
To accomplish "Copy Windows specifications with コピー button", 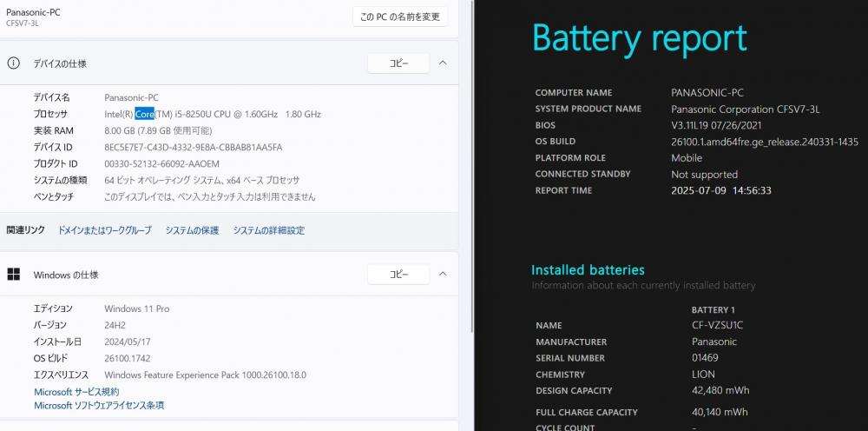I will coord(398,275).
